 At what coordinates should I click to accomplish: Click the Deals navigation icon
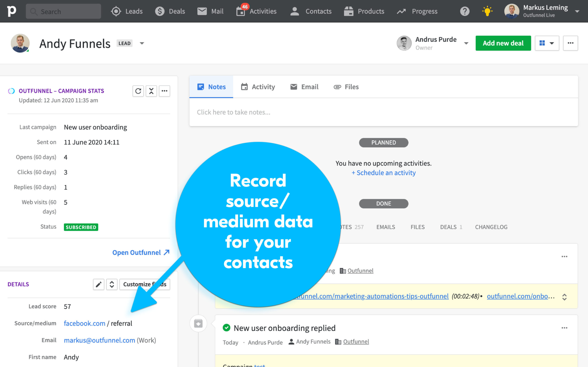tap(161, 11)
